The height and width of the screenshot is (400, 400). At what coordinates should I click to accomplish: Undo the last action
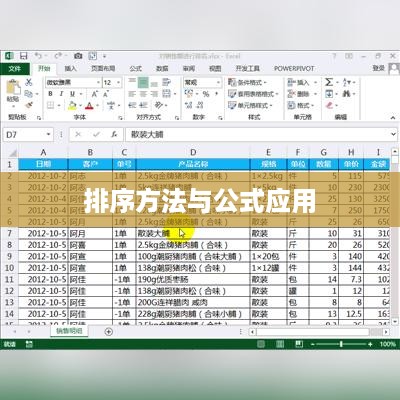[x=39, y=56]
